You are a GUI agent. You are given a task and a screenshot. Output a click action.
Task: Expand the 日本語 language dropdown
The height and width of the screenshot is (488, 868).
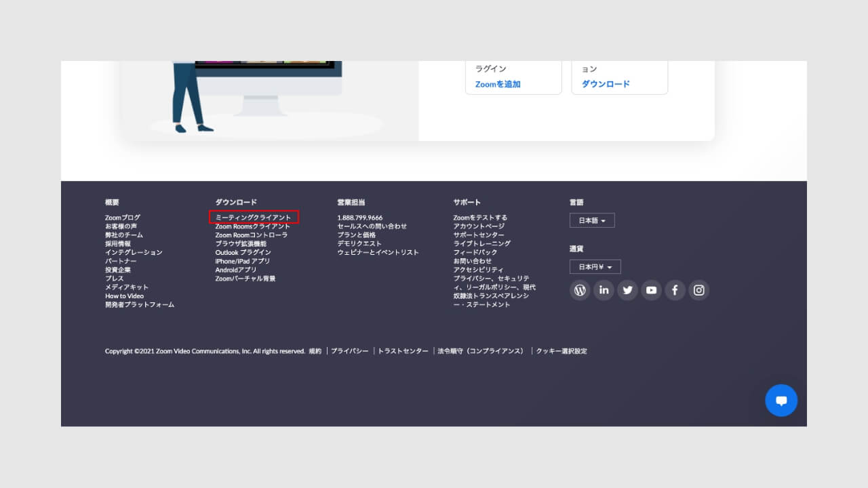pos(592,220)
